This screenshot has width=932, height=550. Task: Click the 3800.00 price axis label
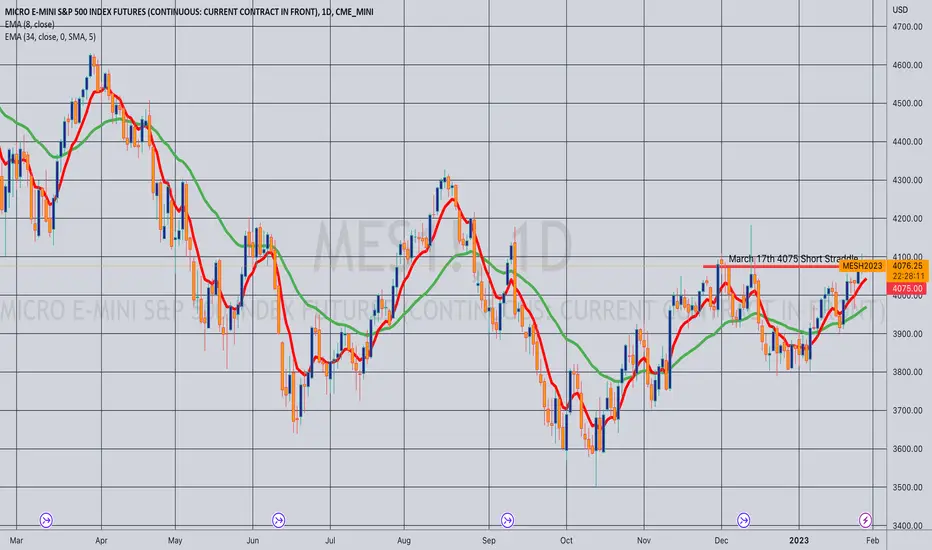tap(907, 372)
